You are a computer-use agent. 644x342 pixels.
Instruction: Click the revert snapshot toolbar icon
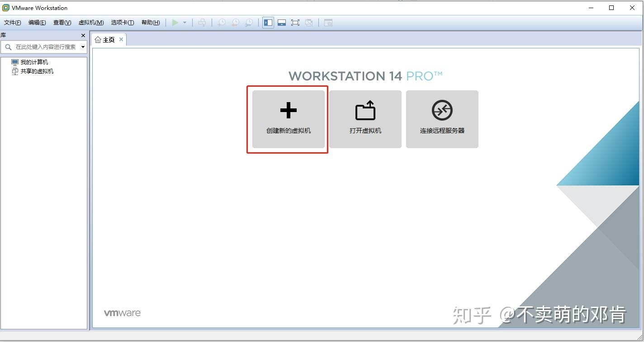tap(235, 22)
